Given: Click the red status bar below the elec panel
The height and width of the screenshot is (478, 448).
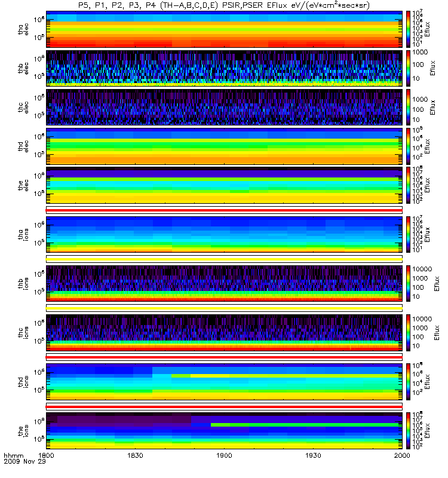Looking at the screenshot, I should [224, 210].
